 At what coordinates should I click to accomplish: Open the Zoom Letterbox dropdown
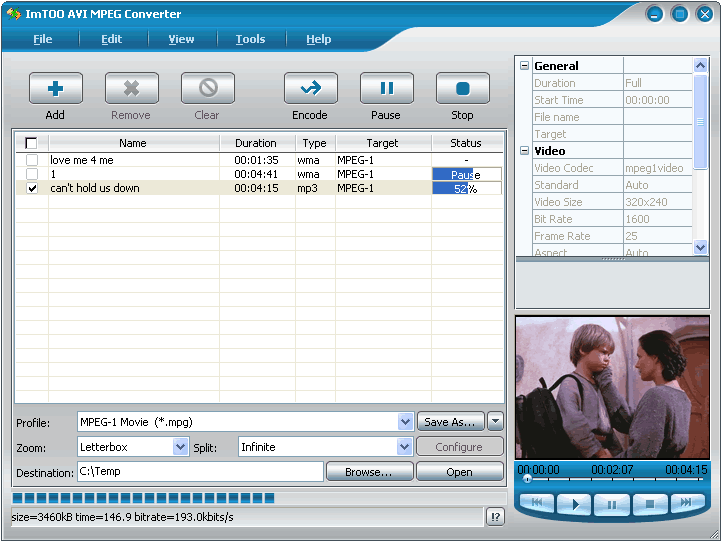tap(180, 447)
